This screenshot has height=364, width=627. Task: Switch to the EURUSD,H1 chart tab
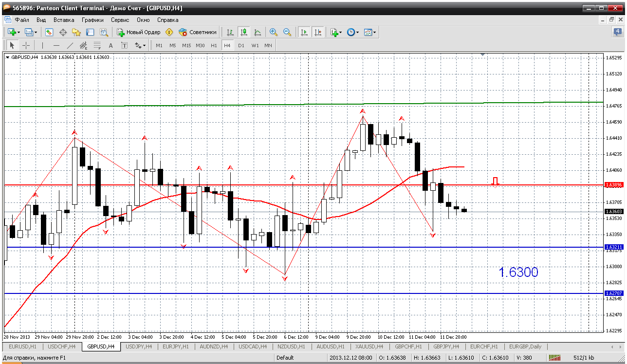pyautogui.click(x=23, y=346)
